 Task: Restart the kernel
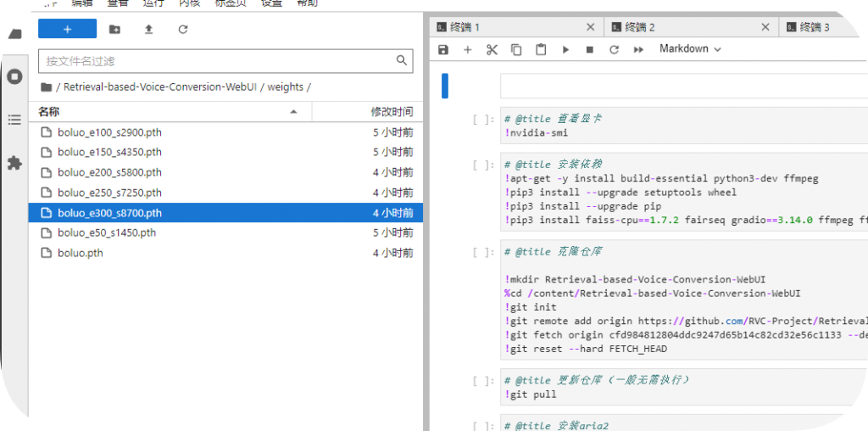[614, 49]
